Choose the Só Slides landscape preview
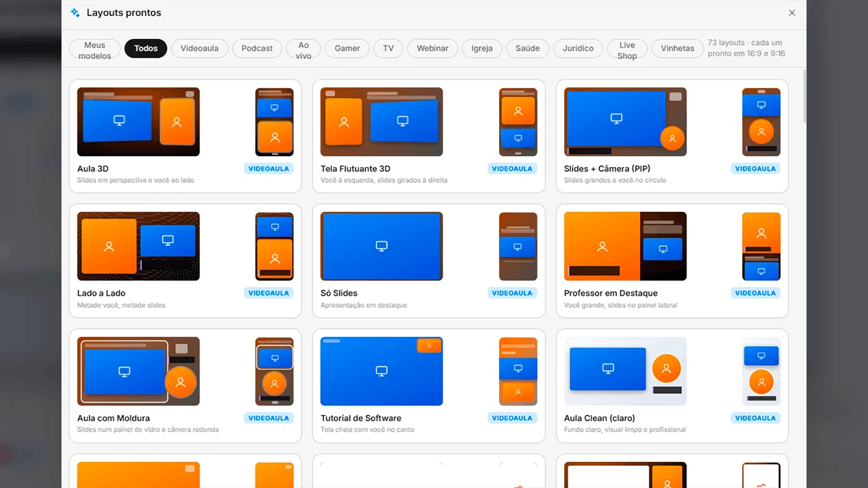Image resolution: width=868 pixels, height=488 pixels. click(x=382, y=247)
